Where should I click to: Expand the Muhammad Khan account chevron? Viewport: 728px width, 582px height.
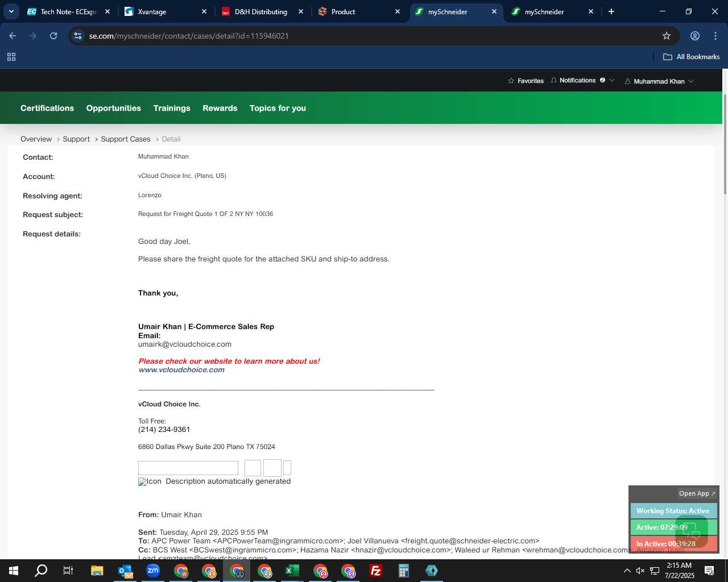click(691, 81)
